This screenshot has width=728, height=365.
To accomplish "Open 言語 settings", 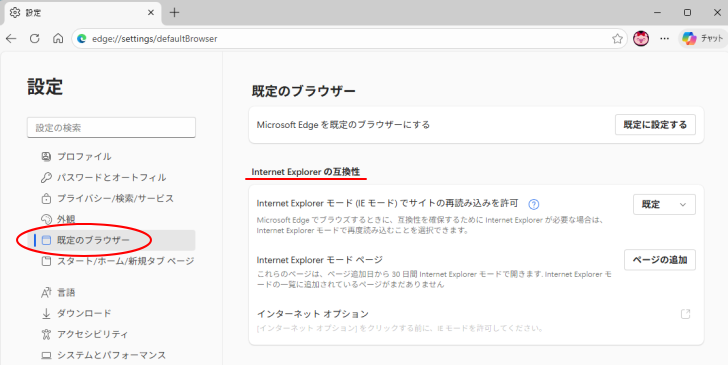I will click(111, 293).
